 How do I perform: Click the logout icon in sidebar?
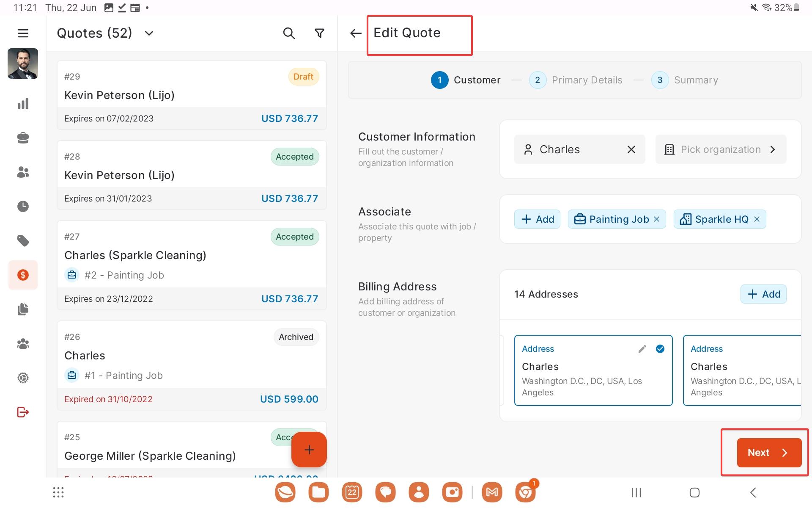tap(23, 412)
